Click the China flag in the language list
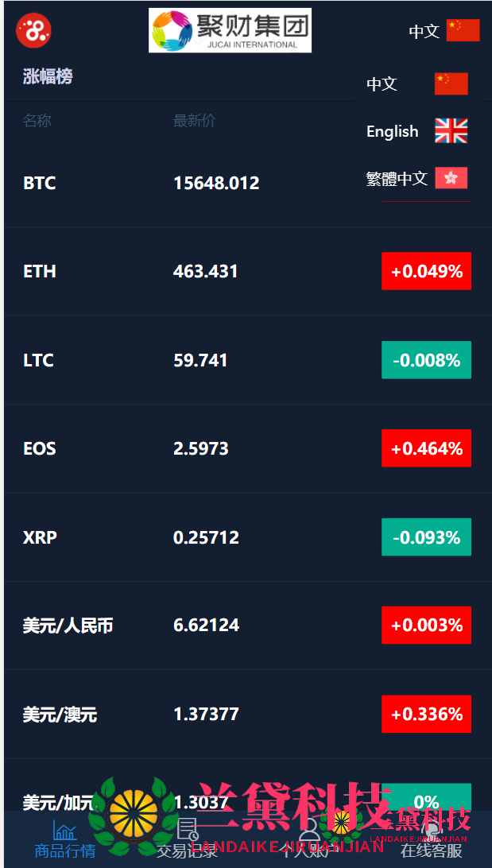The width and height of the screenshot is (492, 868). (x=451, y=83)
